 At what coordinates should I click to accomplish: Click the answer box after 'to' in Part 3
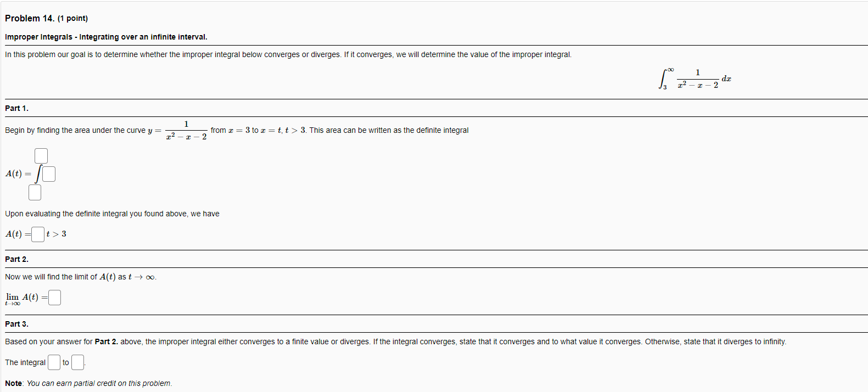tap(77, 362)
